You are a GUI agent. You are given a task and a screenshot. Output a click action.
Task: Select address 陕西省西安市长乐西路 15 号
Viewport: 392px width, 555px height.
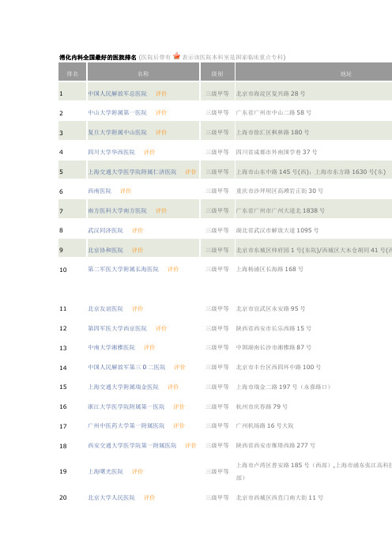[273, 328]
